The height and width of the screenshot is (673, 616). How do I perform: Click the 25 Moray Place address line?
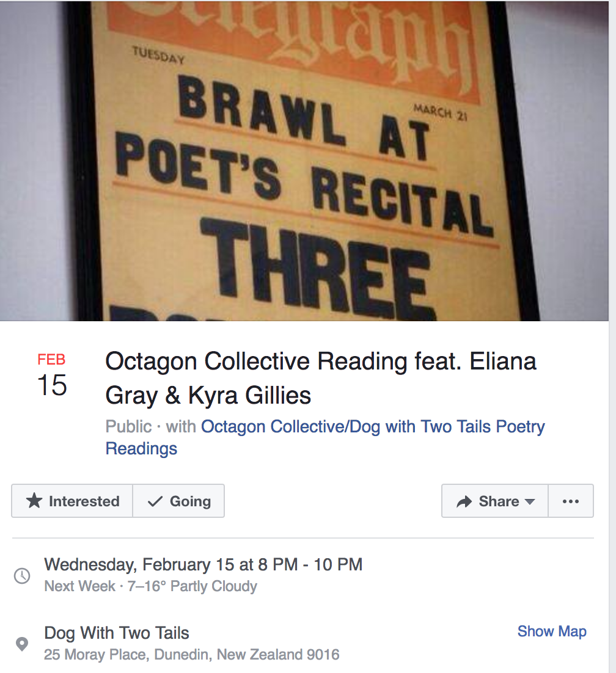tap(191, 655)
